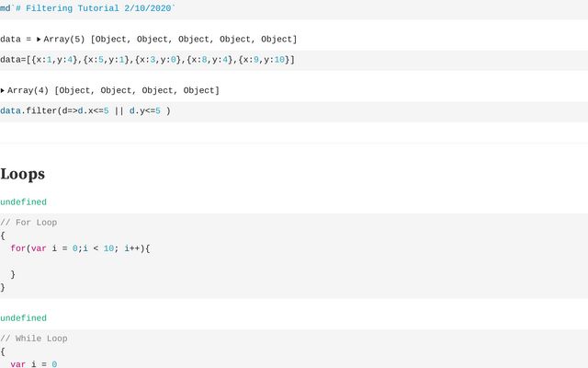Click the undefined output above For Loop

23,201
